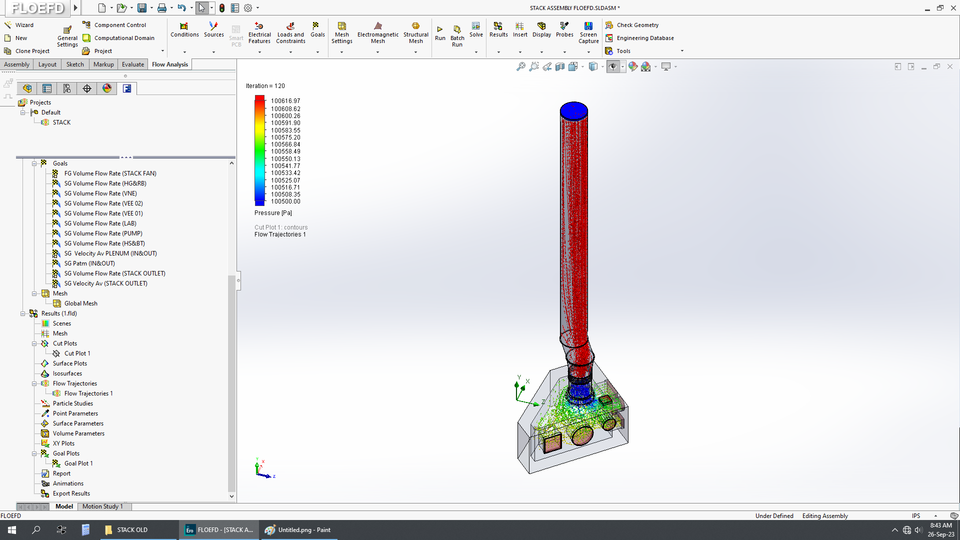This screenshot has height=540, width=960.
Task: Open the Options gear icon
Action: tap(248, 8)
